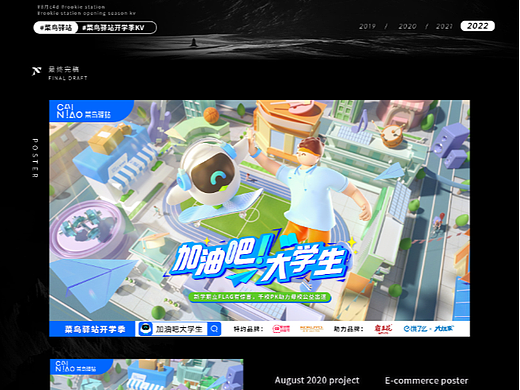
Task: Click the CAINIAO logo on lower poster
Action: pos(76,367)
